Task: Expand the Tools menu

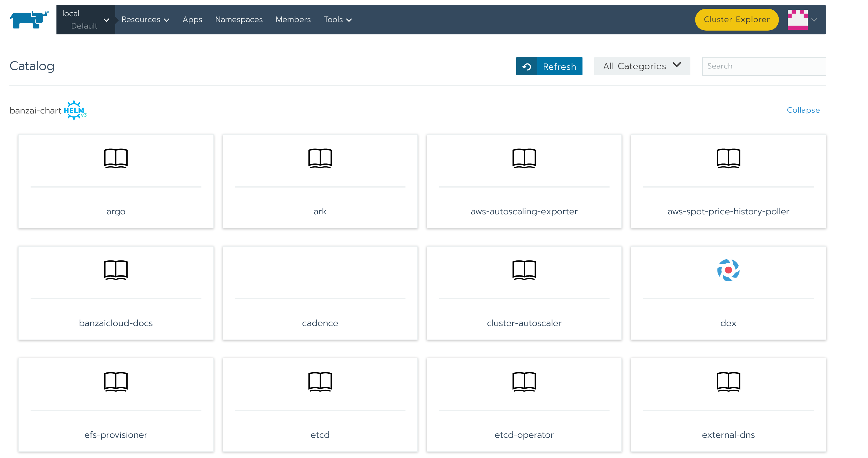Action: (x=338, y=19)
